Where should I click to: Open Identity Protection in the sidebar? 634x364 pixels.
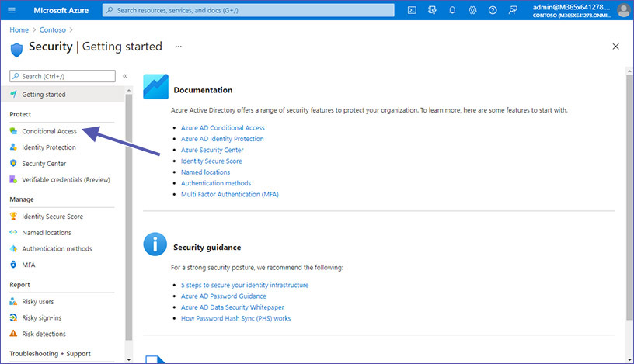tap(49, 147)
